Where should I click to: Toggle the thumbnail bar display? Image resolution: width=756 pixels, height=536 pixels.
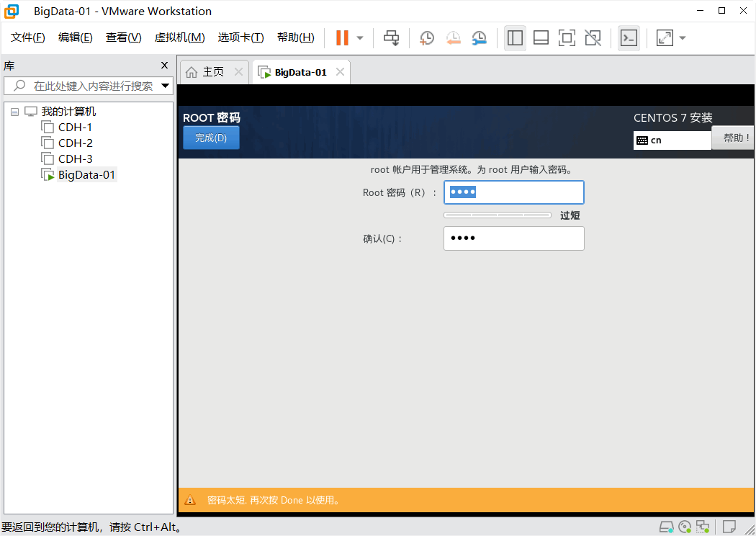pos(541,37)
